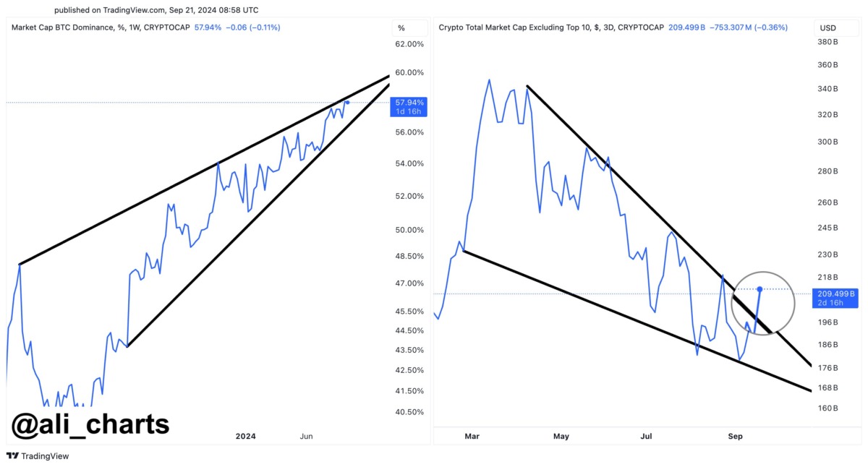Click the 2024 label on the time axis
868x467 pixels.
tap(246, 436)
